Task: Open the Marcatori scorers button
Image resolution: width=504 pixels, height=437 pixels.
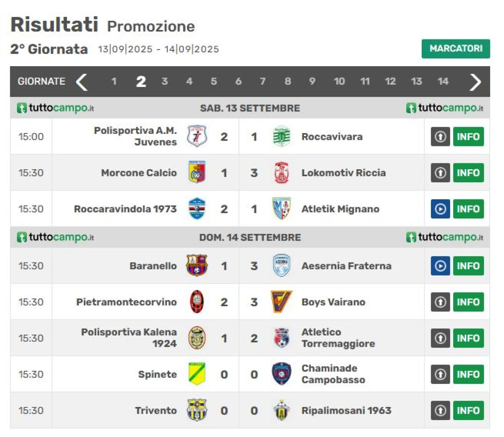Action: tap(456, 49)
